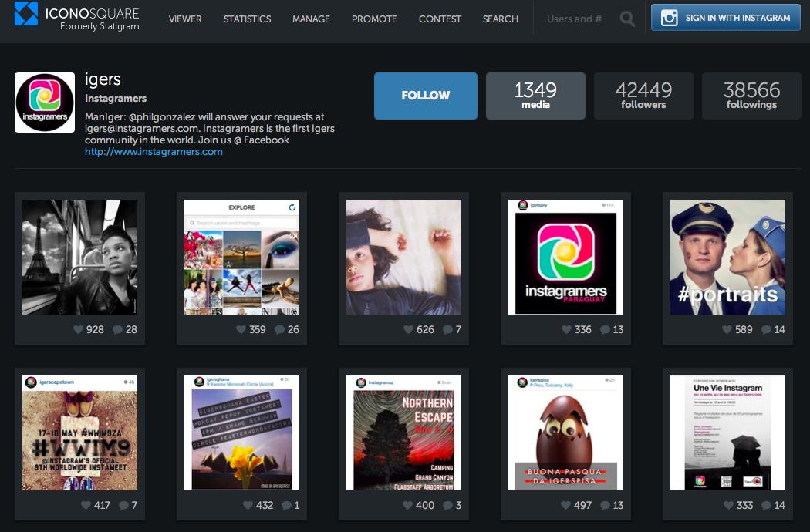The width and height of the screenshot is (810, 532).
Task: Click heart icon on #portraits post
Action: coord(727,329)
